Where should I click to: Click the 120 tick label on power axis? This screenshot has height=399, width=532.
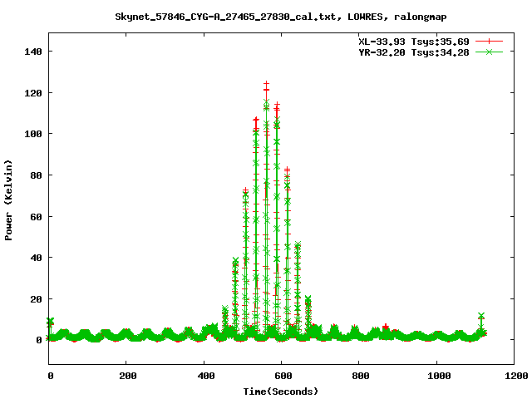[33, 93]
